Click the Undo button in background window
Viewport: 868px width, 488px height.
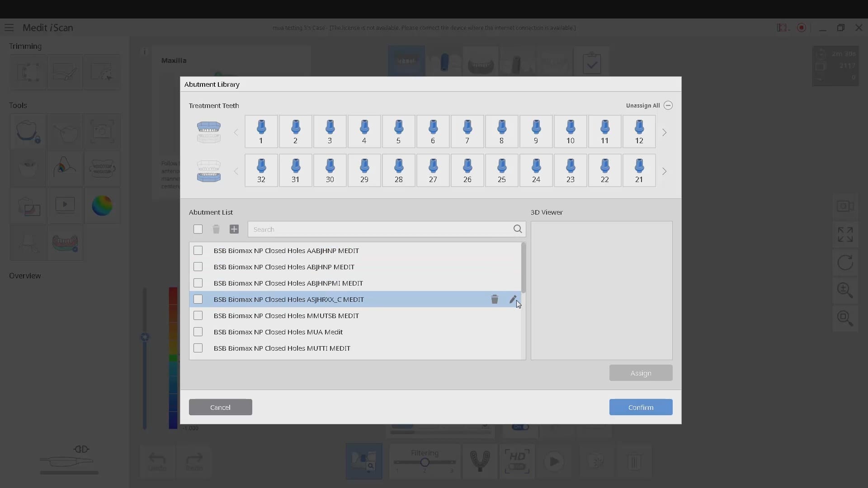pos(157,461)
